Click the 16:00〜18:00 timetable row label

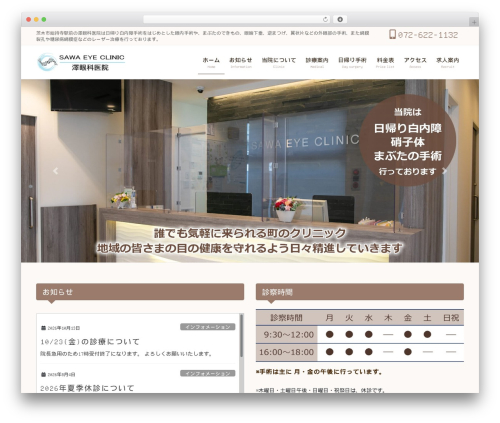pos(287,352)
